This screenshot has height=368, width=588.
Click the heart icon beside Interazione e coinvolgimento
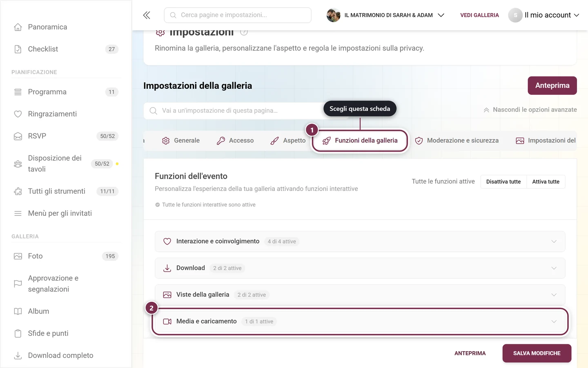[167, 242]
